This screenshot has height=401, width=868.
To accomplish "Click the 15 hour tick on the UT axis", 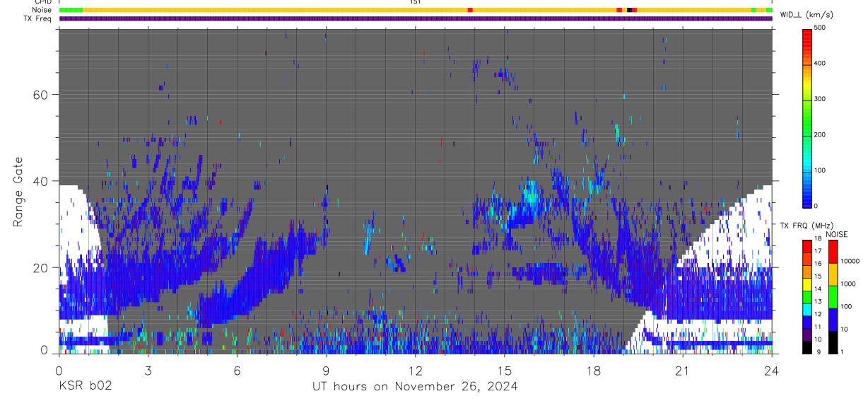I will pyautogui.click(x=504, y=371).
